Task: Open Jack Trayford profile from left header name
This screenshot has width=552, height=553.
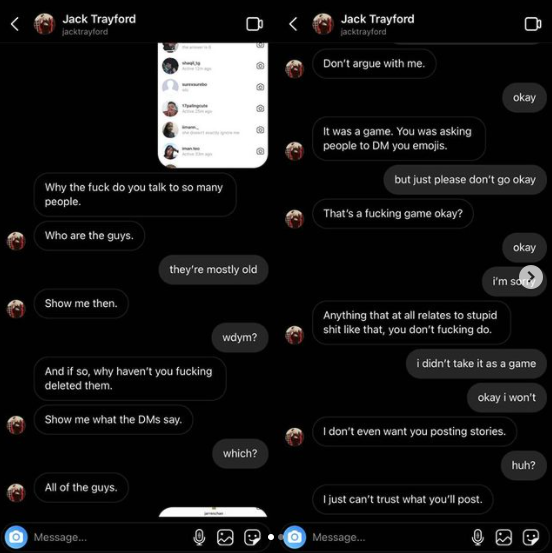Action: coord(99,19)
